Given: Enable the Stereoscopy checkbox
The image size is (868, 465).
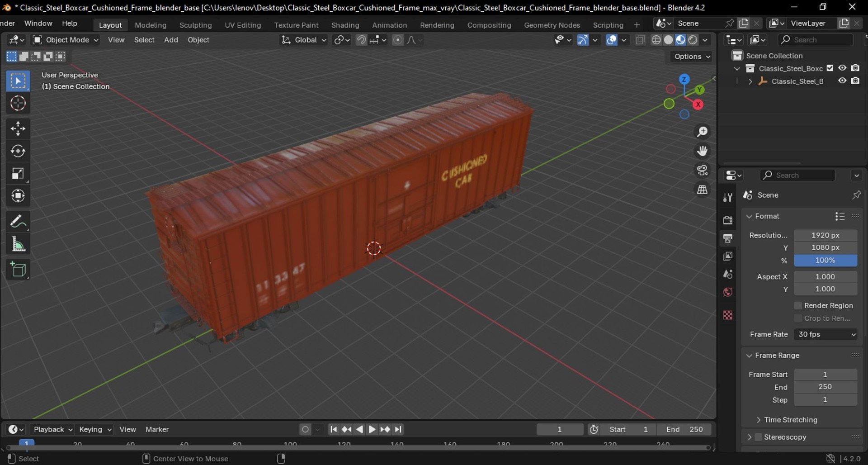Looking at the screenshot, I should coord(759,437).
